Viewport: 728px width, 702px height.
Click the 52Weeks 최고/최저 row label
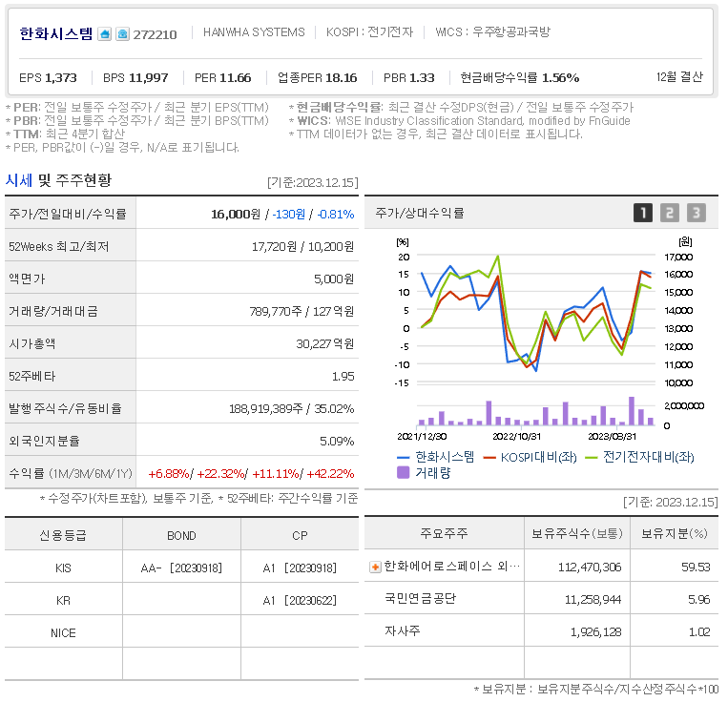tap(59, 246)
